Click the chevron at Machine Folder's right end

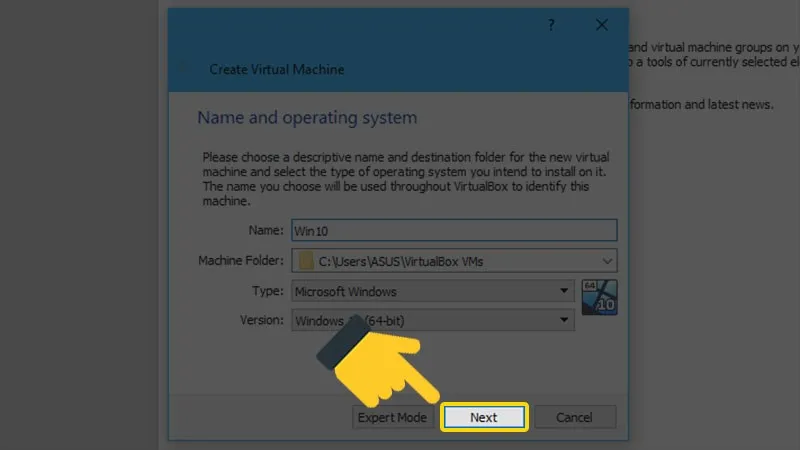click(607, 262)
